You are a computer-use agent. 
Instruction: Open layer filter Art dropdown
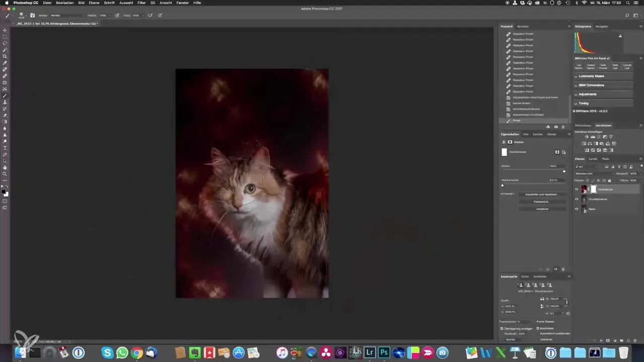point(588,166)
